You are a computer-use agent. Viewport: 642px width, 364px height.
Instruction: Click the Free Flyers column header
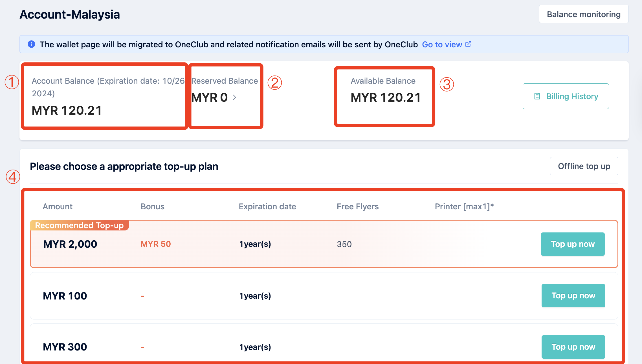(x=358, y=207)
